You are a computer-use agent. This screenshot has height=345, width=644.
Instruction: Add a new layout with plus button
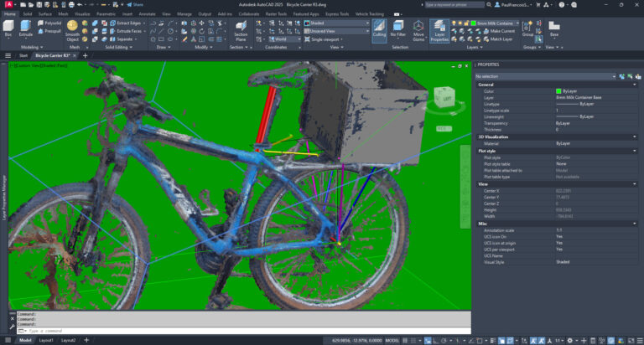[86, 340]
